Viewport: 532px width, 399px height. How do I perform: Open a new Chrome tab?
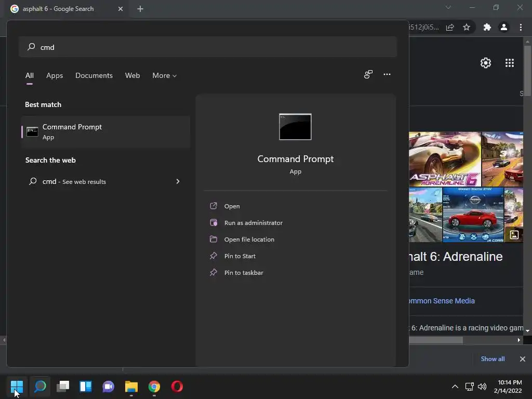[140, 9]
